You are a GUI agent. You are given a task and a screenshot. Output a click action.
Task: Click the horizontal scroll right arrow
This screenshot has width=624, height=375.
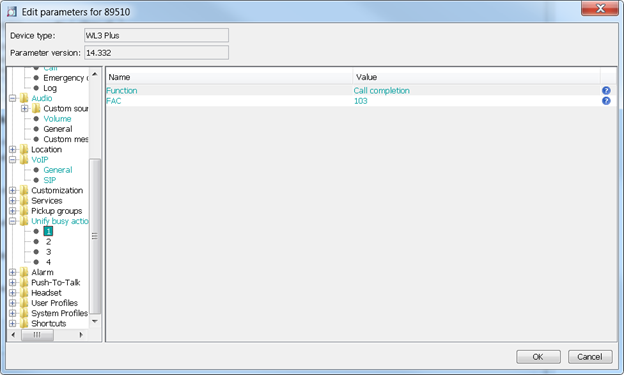pyautogui.click(x=81, y=335)
